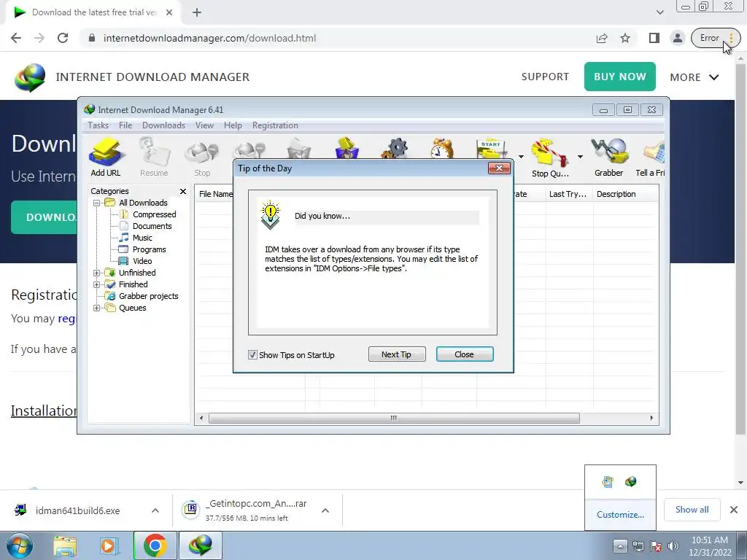This screenshot has width=747, height=560.
Task: Click the Delete Completed toolbar icon
Action: point(347,148)
